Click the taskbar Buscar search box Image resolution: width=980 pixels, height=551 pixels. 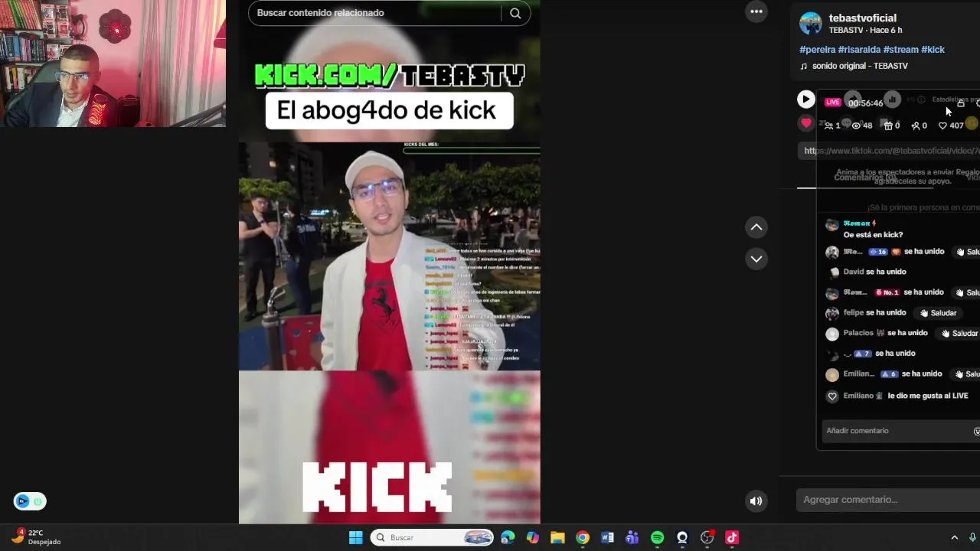(x=432, y=537)
